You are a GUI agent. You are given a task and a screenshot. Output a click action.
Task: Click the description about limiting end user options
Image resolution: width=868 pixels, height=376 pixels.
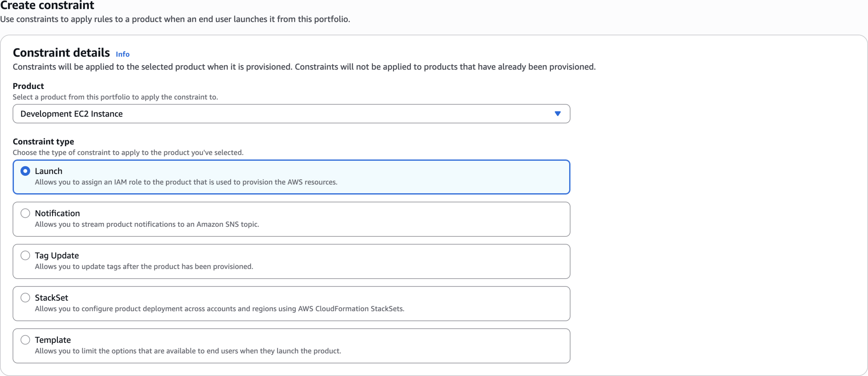pyautogui.click(x=188, y=351)
